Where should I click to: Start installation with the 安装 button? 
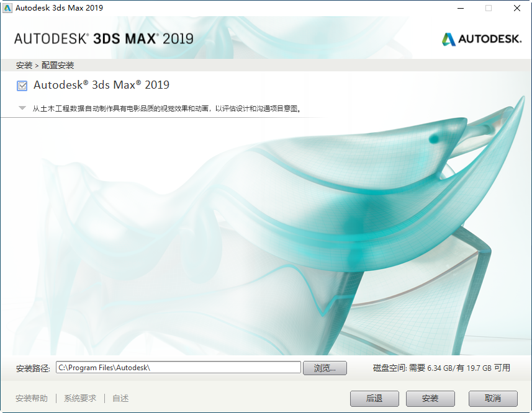click(x=430, y=399)
